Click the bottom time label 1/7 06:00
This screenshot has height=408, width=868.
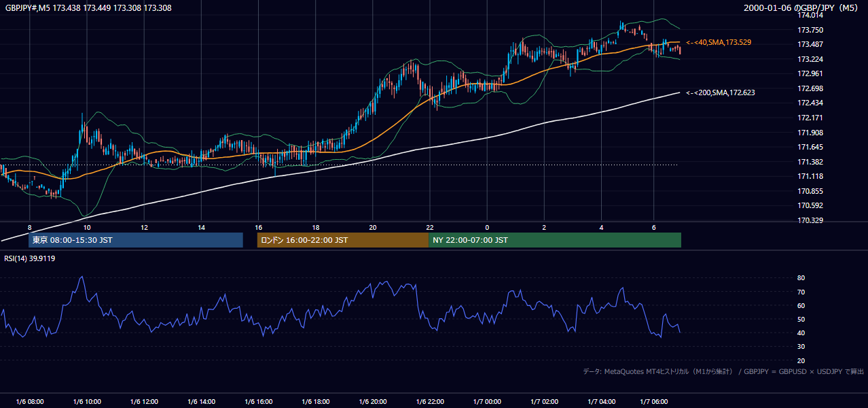pyautogui.click(x=653, y=401)
